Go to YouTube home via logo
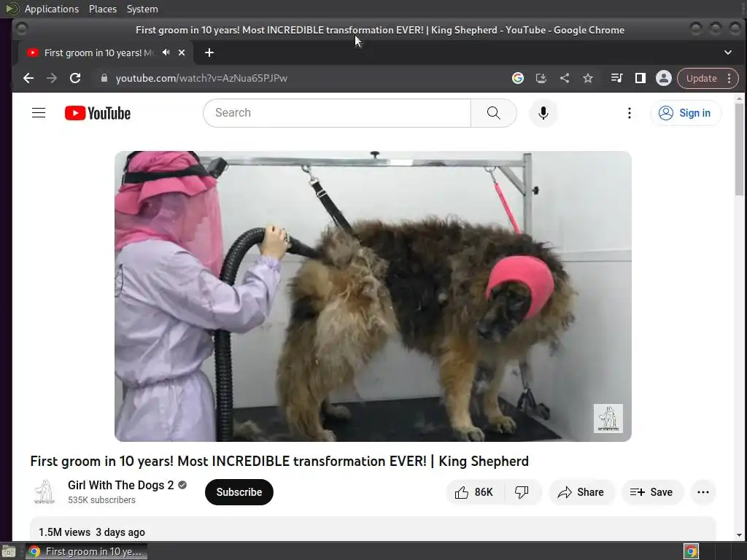Screen dimensions: 747x560 point(98,113)
